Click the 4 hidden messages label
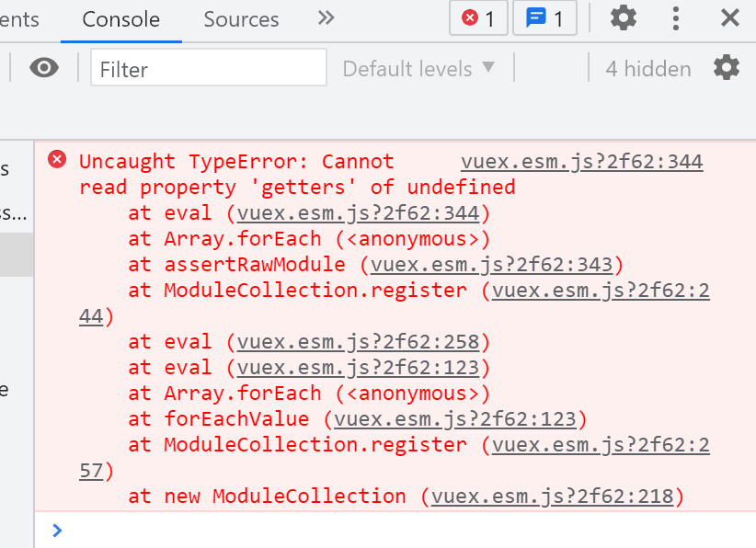756x548 pixels. point(648,68)
